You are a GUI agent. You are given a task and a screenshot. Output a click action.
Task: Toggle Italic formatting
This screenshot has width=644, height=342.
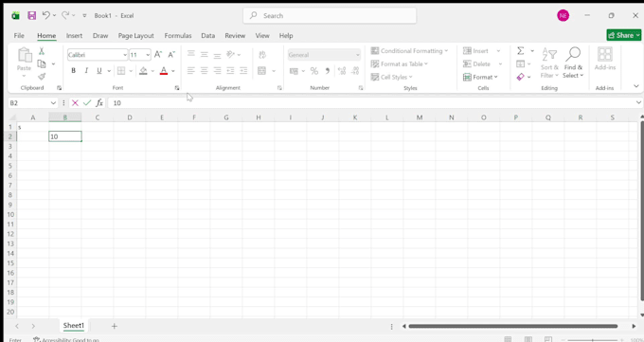point(86,71)
